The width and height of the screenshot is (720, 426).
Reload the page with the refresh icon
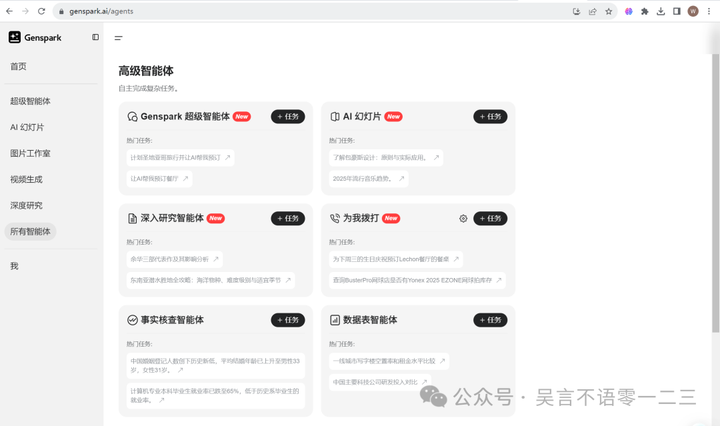click(x=41, y=11)
